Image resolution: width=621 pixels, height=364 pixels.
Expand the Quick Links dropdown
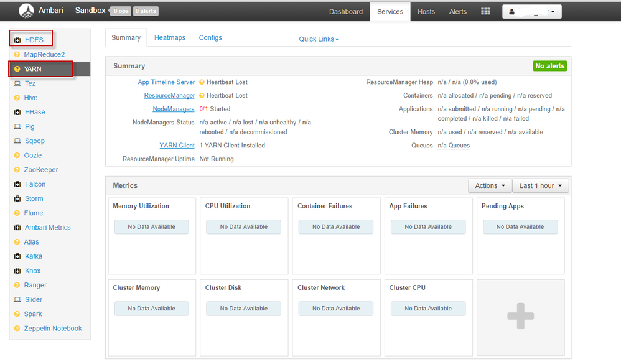coord(319,39)
